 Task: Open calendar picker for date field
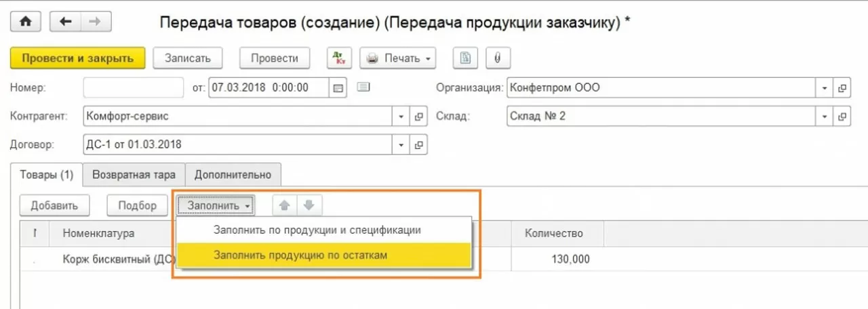click(x=338, y=87)
